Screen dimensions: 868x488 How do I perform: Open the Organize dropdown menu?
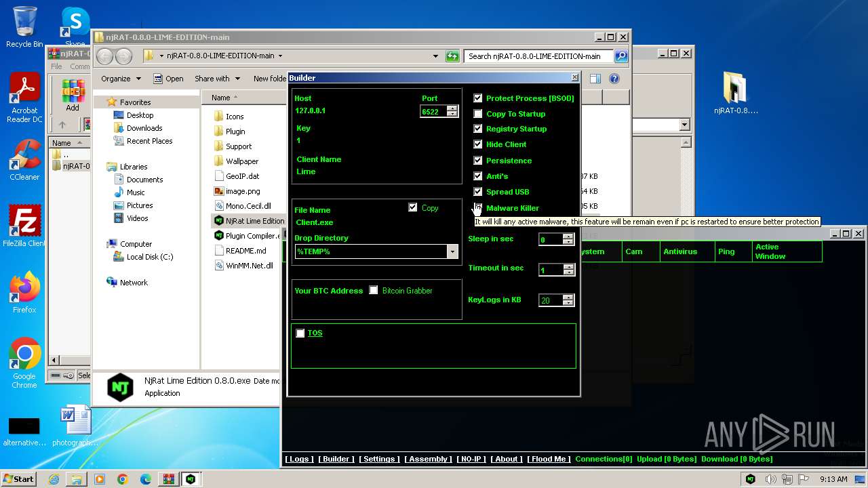121,79
